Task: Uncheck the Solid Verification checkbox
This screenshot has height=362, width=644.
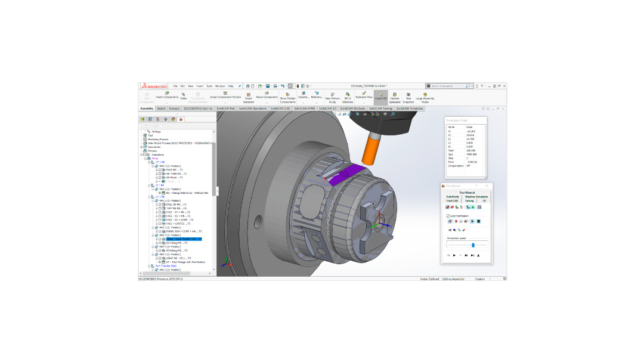Action: (448, 216)
